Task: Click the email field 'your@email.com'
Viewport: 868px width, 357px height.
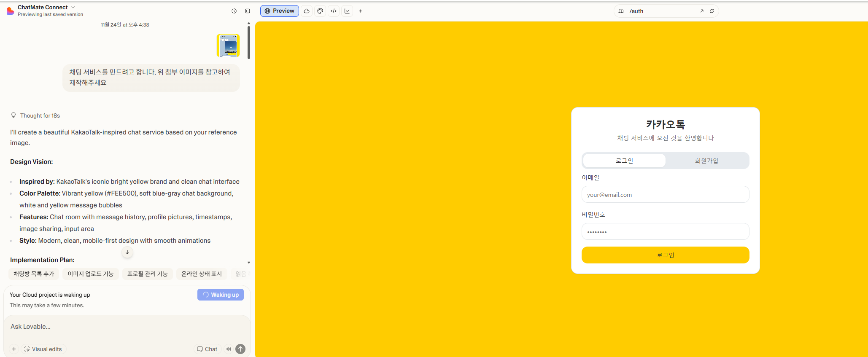Action: tap(665, 194)
